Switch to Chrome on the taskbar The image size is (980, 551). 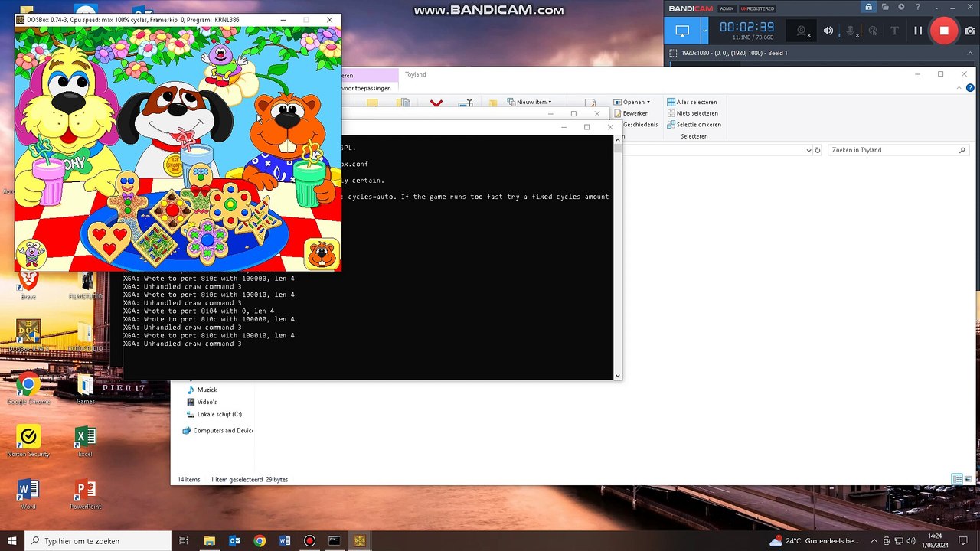260,541
